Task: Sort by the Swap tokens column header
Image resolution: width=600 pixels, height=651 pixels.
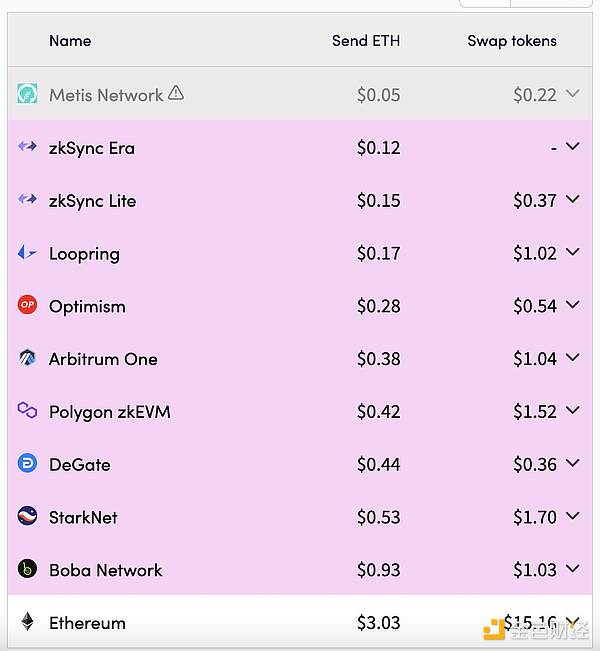Action: [x=512, y=41]
